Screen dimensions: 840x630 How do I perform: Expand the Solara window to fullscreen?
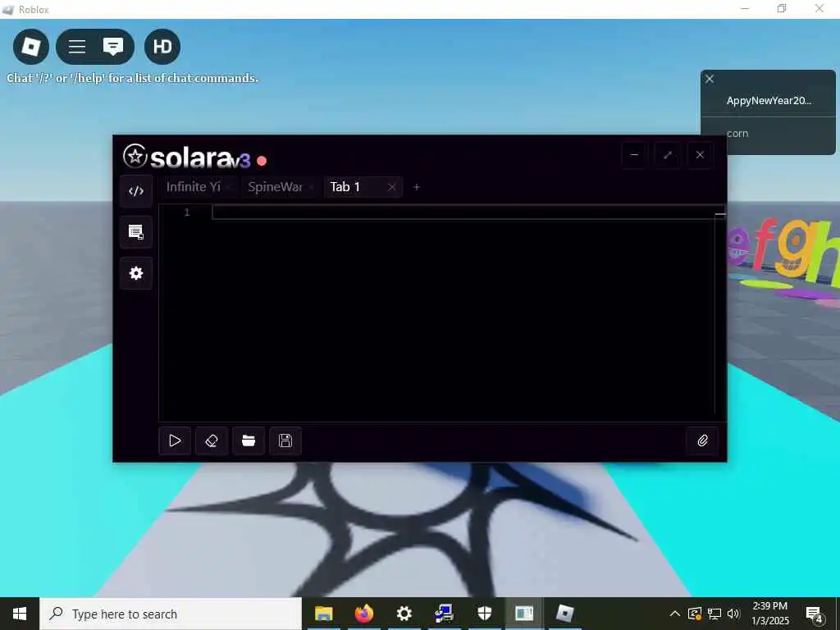click(668, 155)
